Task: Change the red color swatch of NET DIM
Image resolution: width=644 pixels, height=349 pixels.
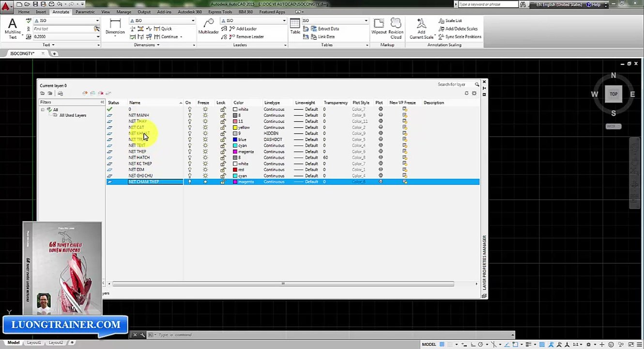Action: pyautogui.click(x=235, y=170)
